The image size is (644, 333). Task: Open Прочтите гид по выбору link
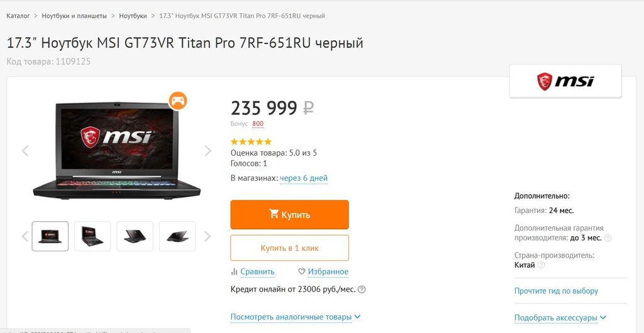tap(556, 291)
